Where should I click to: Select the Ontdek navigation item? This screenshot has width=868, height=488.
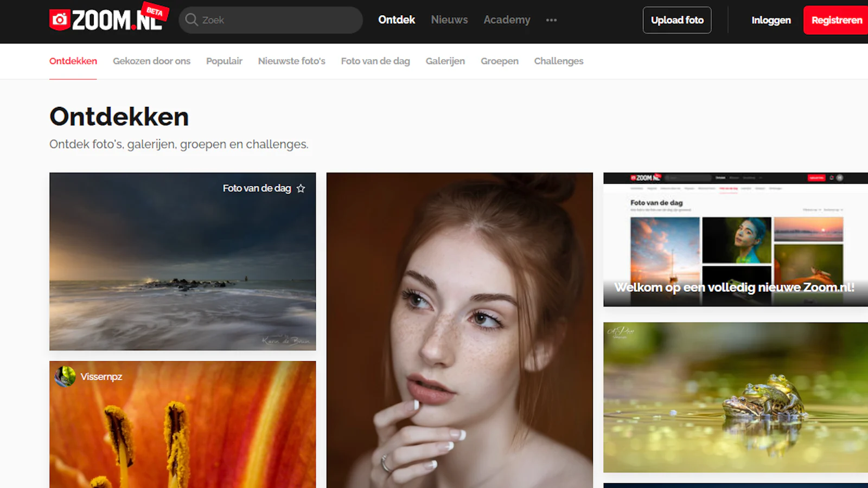tap(397, 20)
